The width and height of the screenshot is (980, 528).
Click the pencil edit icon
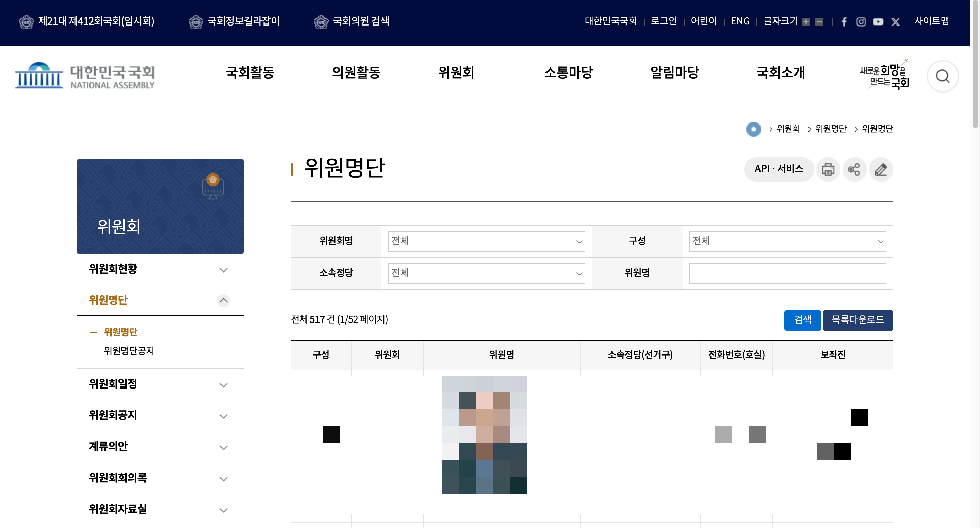tap(880, 169)
